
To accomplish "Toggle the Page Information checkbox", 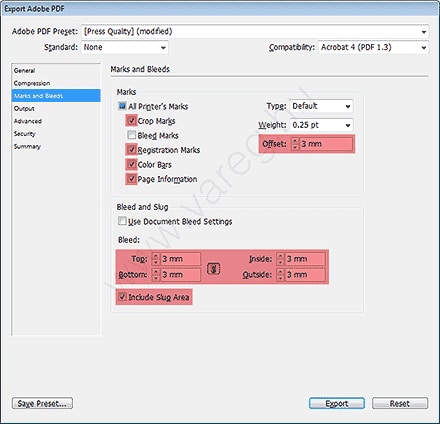I will [x=132, y=179].
